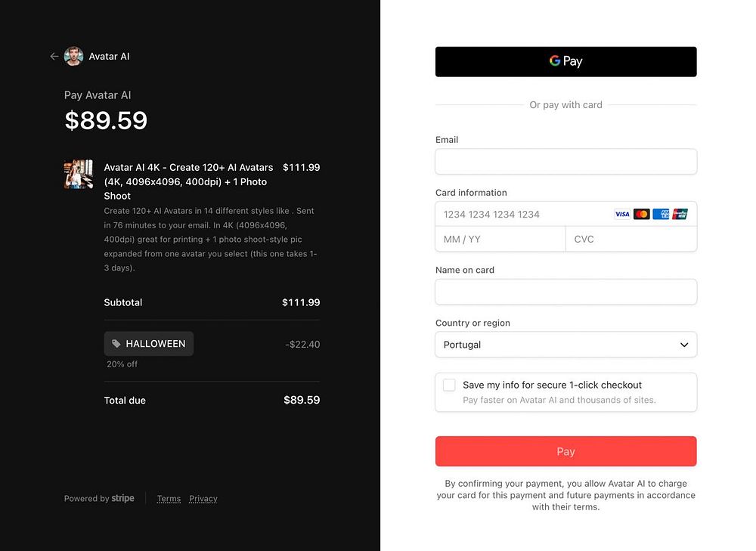
Task: Click the card number field
Action: tap(522, 215)
